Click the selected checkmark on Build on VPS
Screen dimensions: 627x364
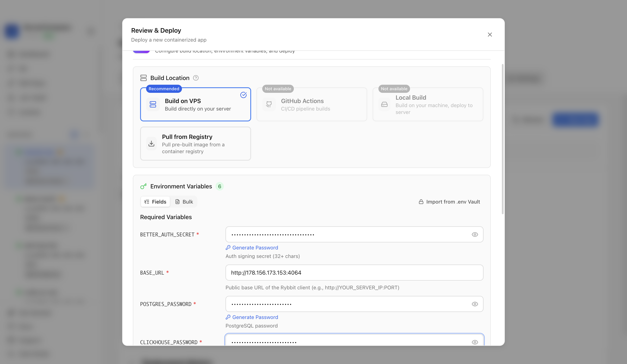pyautogui.click(x=243, y=95)
